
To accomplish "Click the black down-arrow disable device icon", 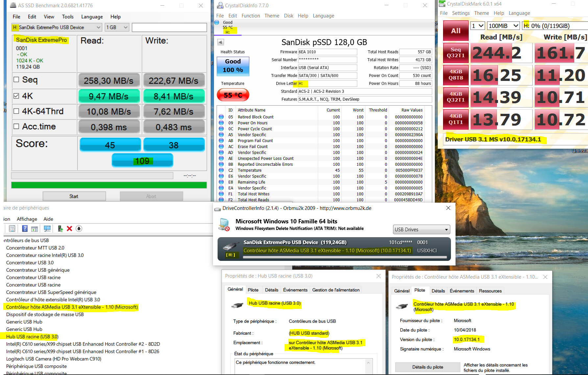I will [x=79, y=229].
